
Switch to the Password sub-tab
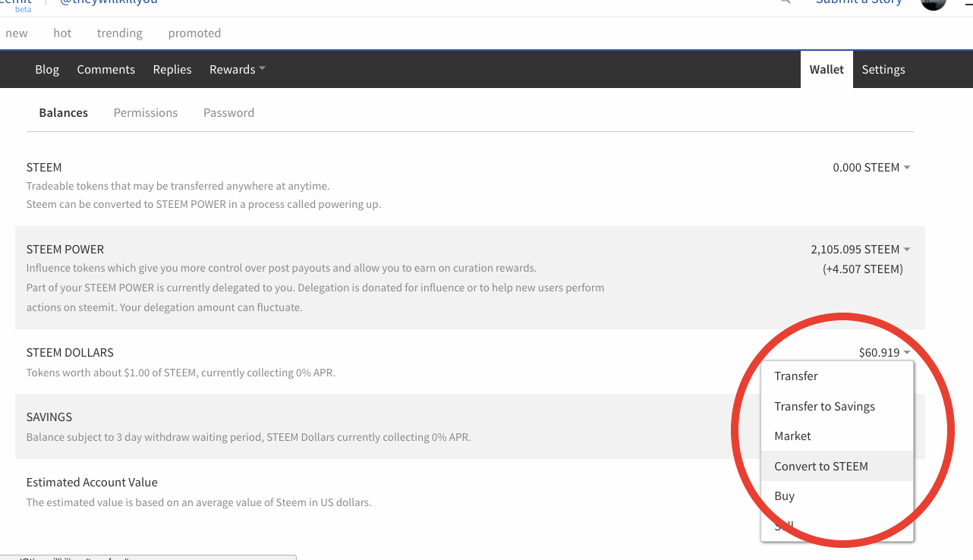tap(228, 112)
